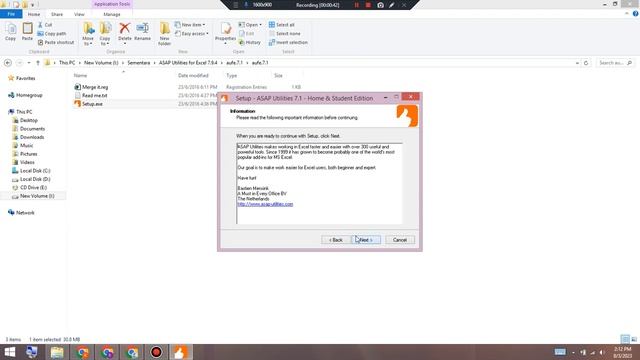This screenshot has width=640, height=360.
Task: Open the asap-utilities.com link in setup text
Action: coord(265,204)
